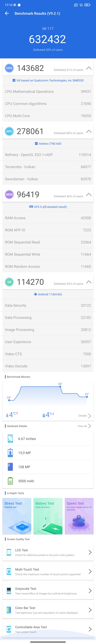Collapse the CPU score section
This screenshot has width=96, height=644.
(x=89, y=68)
